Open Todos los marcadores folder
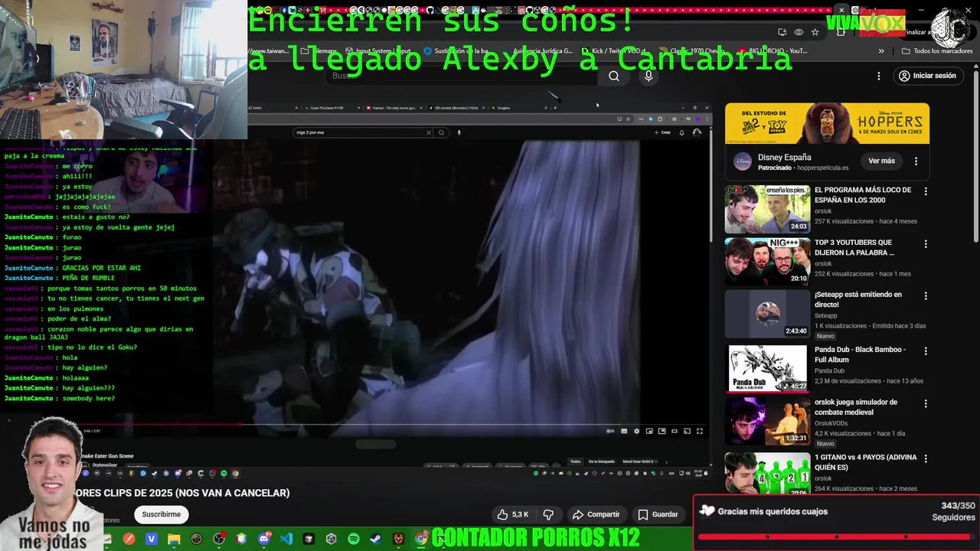The height and width of the screenshot is (551, 980). pyautogui.click(x=936, y=51)
